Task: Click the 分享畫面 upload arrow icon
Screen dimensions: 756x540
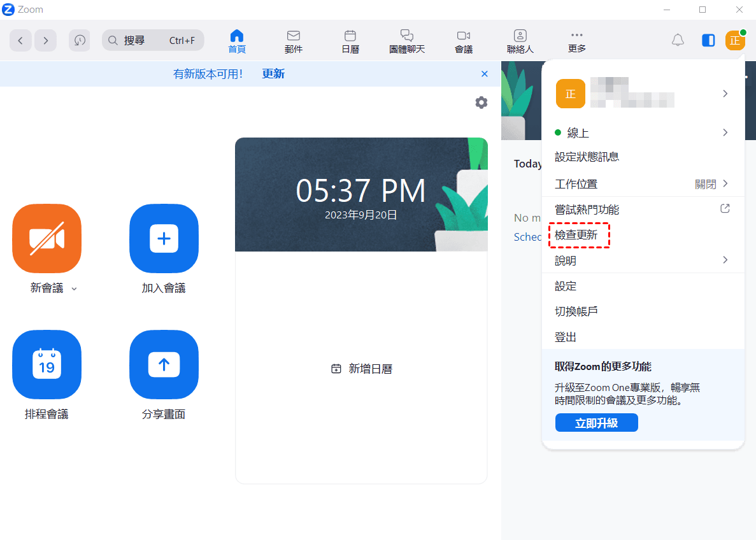Action: [x=164, y=364]
